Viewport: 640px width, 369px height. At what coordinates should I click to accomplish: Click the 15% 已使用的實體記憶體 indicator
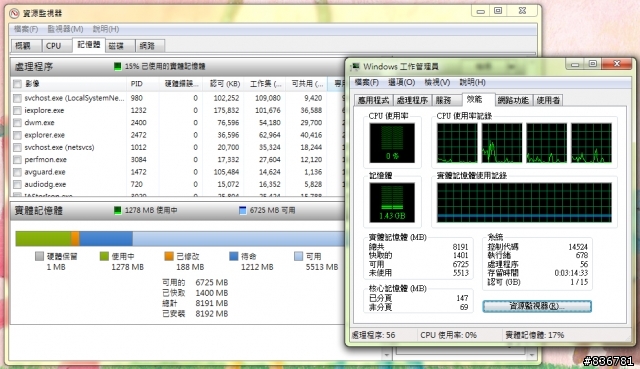[160, 66]
